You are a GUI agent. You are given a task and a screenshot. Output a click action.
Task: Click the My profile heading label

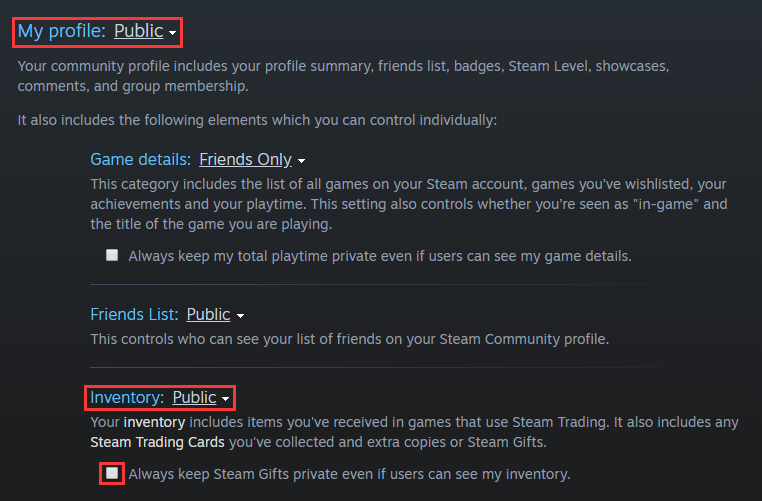[61, 31]
